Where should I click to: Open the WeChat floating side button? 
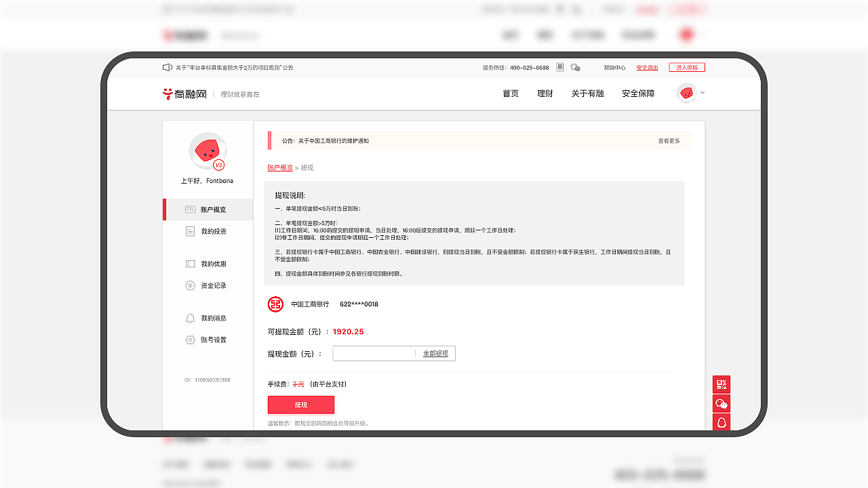point(722,404)
